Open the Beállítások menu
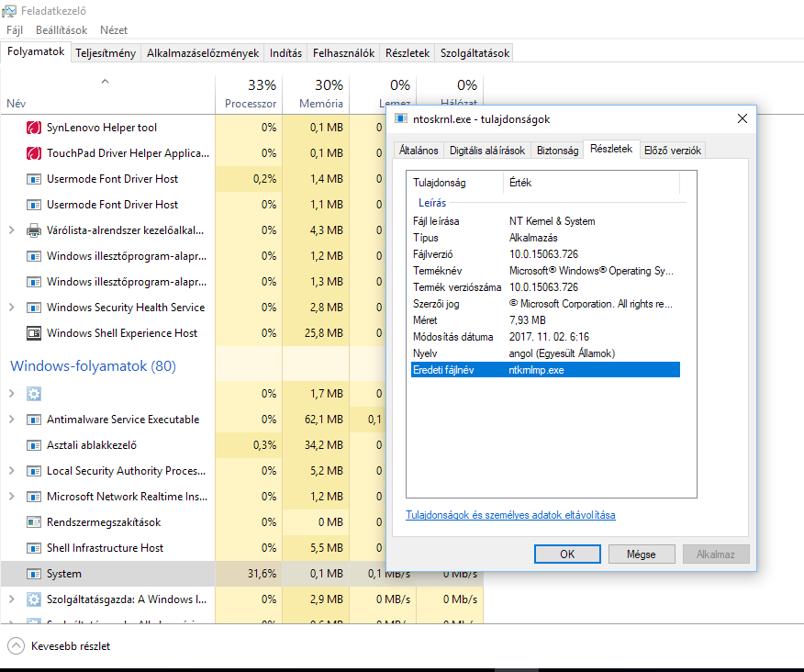The image size is (804, 672). point(61,30)
